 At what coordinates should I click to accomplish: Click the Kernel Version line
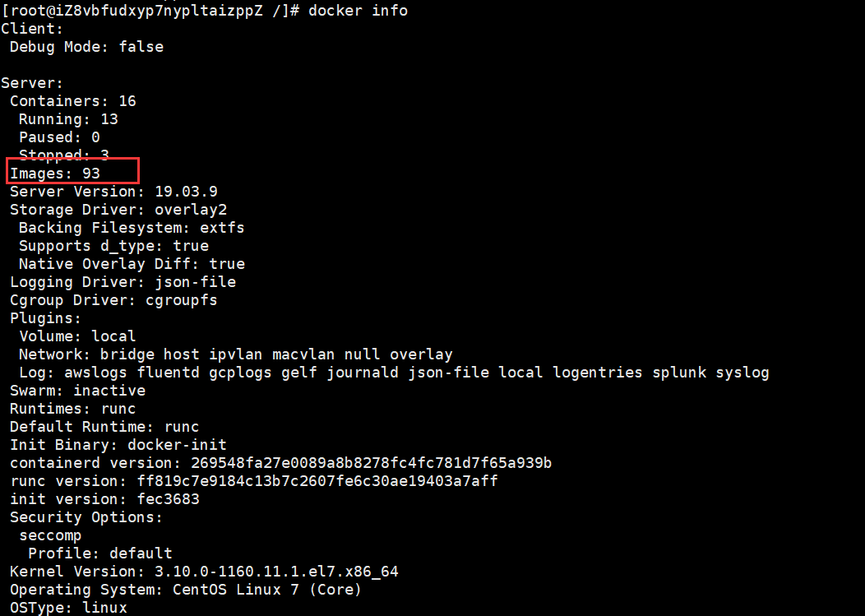click(204, 572)
